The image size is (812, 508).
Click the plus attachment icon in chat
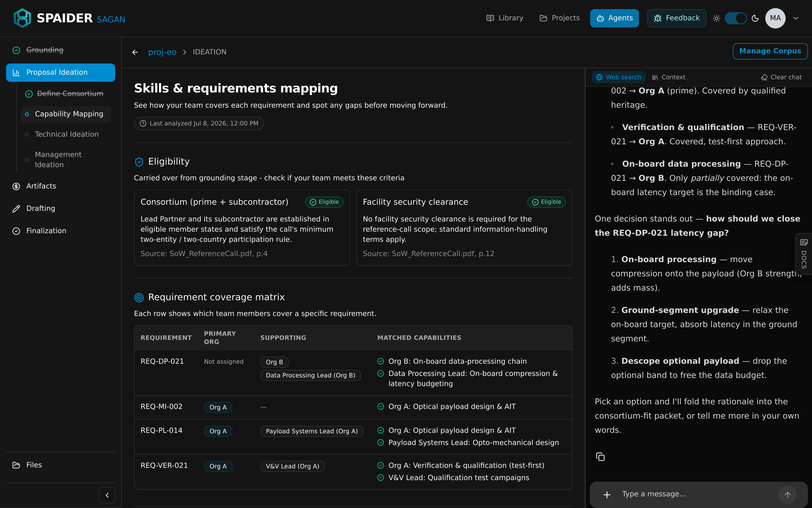[607, 495]
